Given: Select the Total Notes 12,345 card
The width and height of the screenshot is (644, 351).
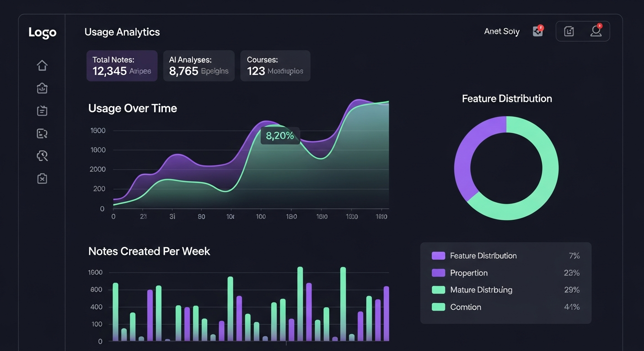Looking at the screenshot, I should coord(122,66).
